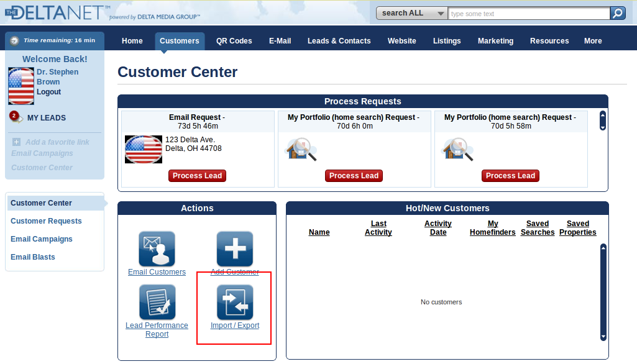Process Lead for the 70d 6h 0m request

354,176
